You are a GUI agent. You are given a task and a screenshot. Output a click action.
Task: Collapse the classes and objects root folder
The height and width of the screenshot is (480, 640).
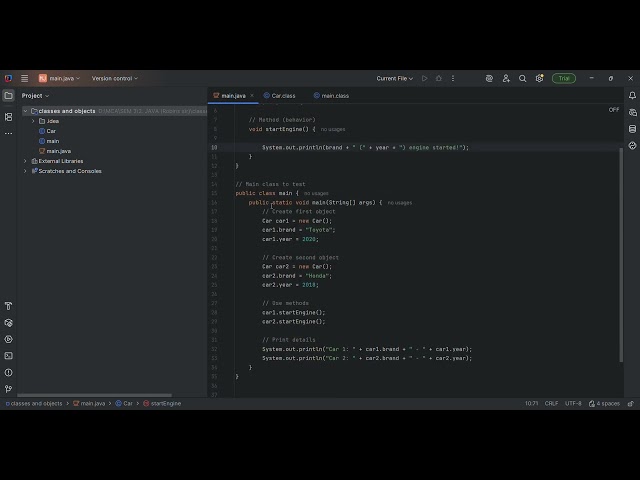point(25,111)
